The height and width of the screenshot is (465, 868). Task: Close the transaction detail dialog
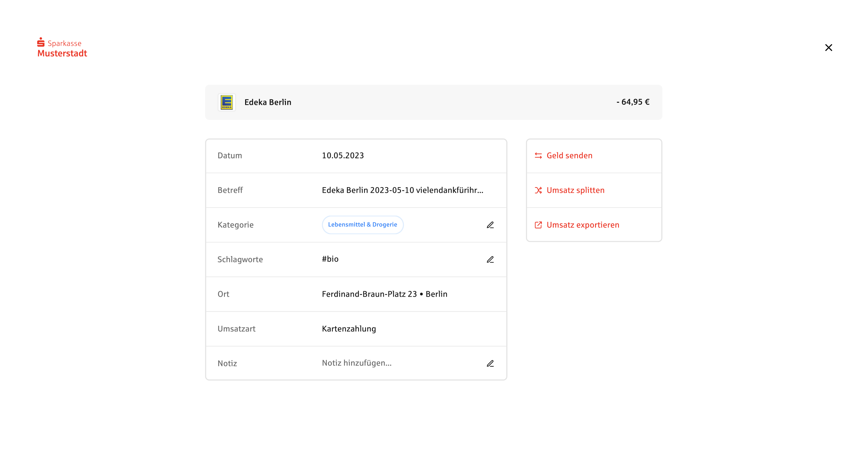point(828,48)
